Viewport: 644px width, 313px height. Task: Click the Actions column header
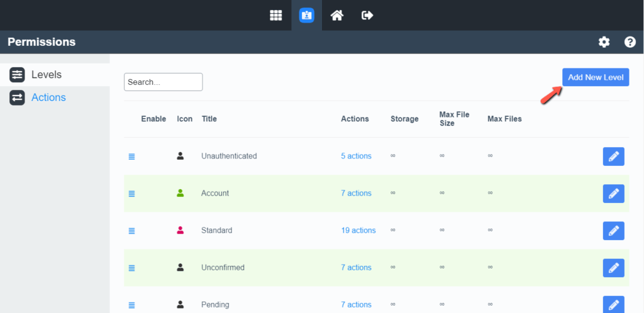pos(355,119)
